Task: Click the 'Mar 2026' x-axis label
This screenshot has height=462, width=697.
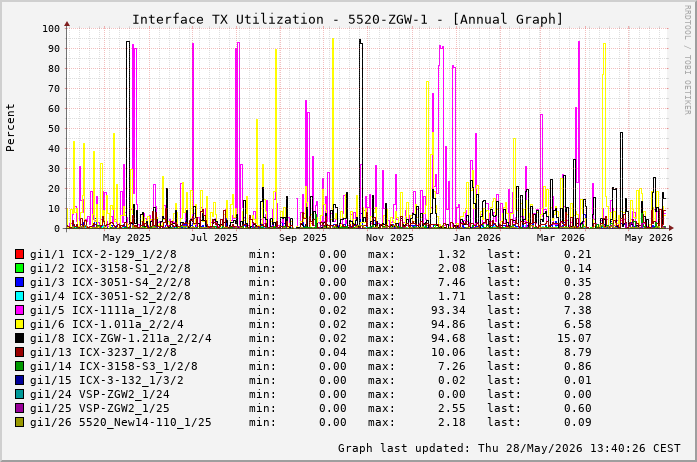Action: coord(561,238)
